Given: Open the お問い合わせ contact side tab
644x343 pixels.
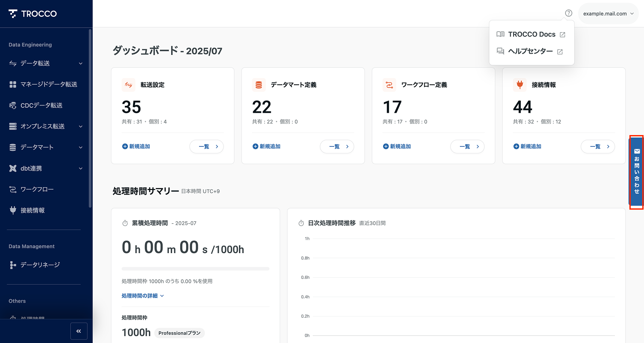Looking at the screenshot, I should [637, 172].
